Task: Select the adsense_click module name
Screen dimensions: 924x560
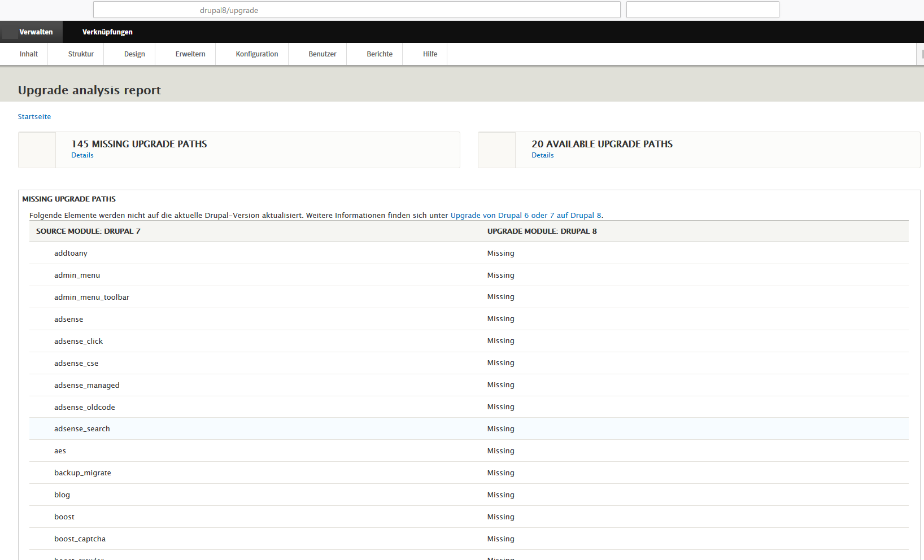Action: pyautogui.click(x=79, y=342)
